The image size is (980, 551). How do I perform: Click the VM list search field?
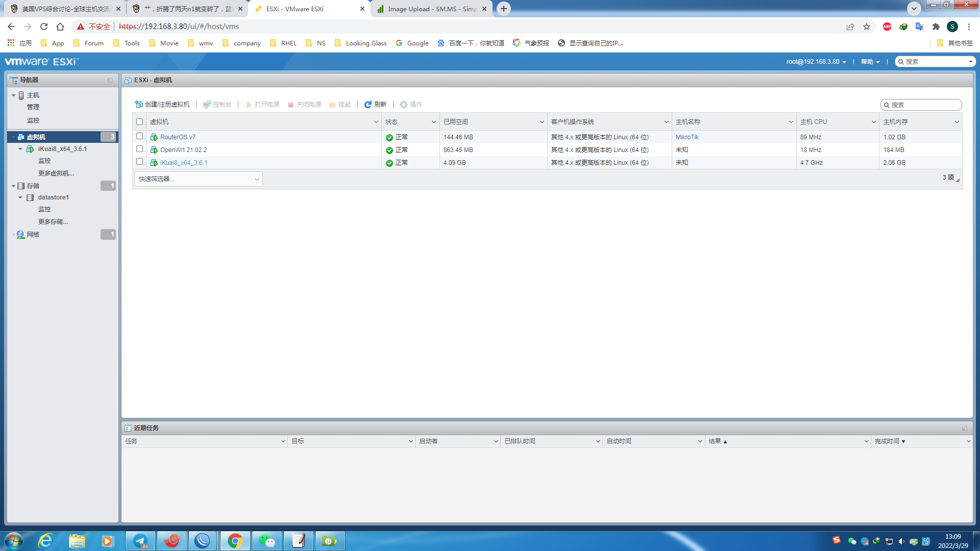pos(921,105)
